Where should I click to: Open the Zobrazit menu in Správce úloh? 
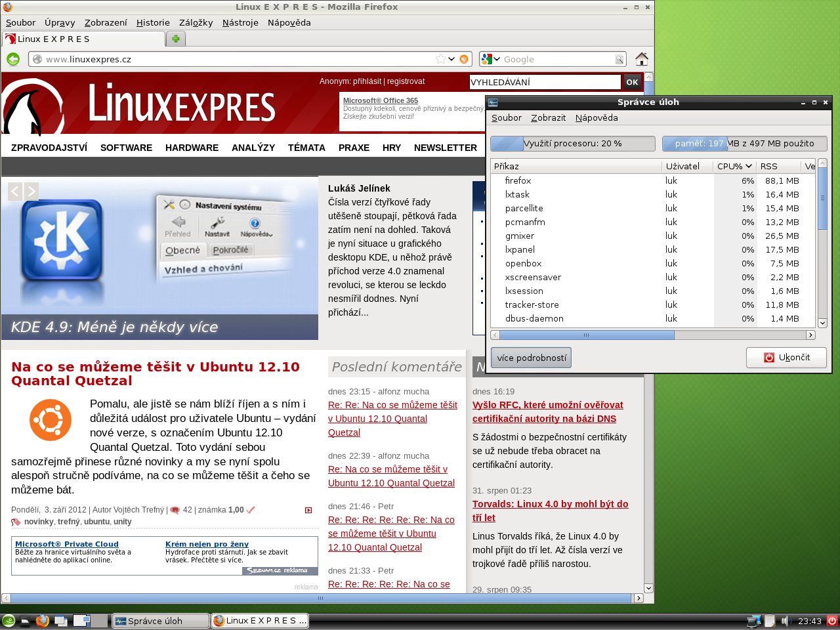click(x=548, y=118)
